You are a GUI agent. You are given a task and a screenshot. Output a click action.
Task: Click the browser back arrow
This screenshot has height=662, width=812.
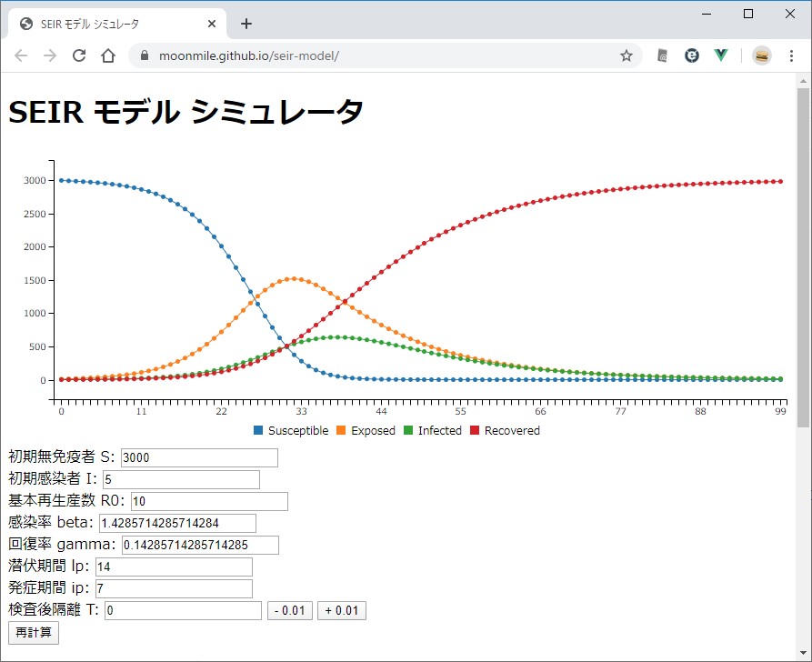pyautogui.click(x=21, y=55)
